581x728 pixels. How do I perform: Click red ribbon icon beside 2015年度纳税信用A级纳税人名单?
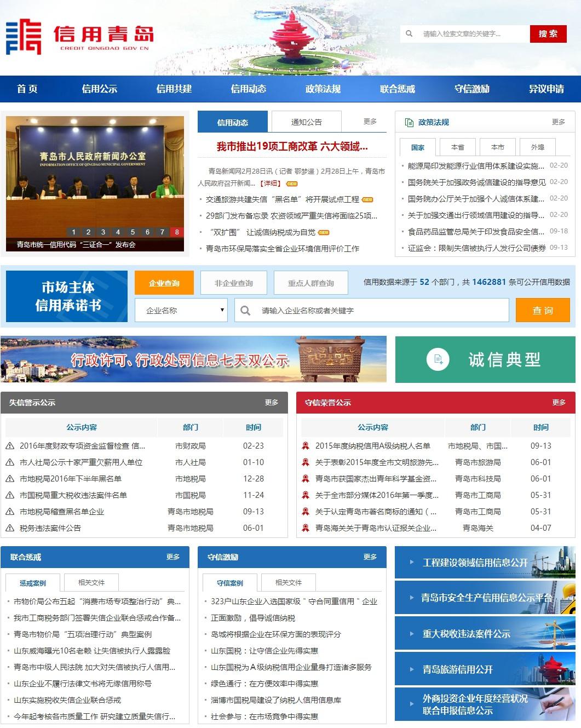(306, 446)
